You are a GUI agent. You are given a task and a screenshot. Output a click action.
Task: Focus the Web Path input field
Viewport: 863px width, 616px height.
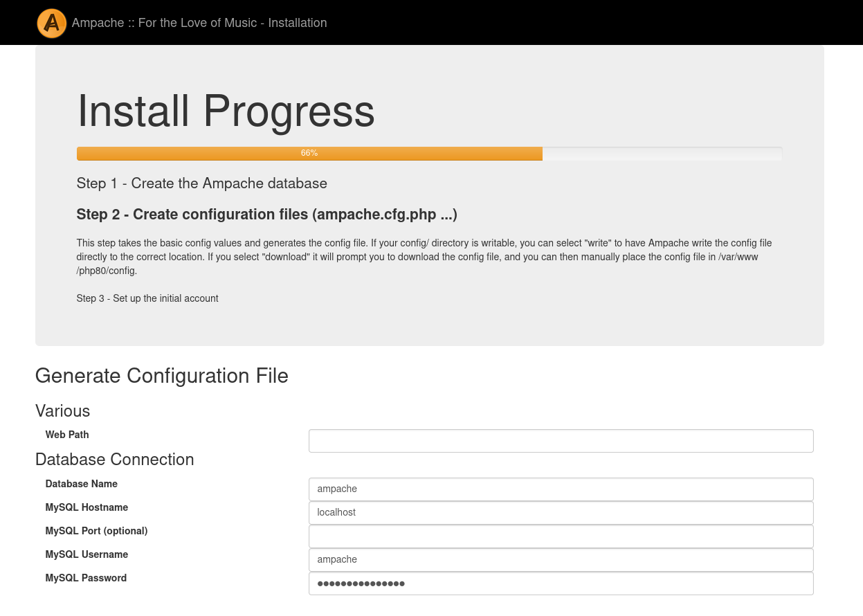click(x=561, y=441)
